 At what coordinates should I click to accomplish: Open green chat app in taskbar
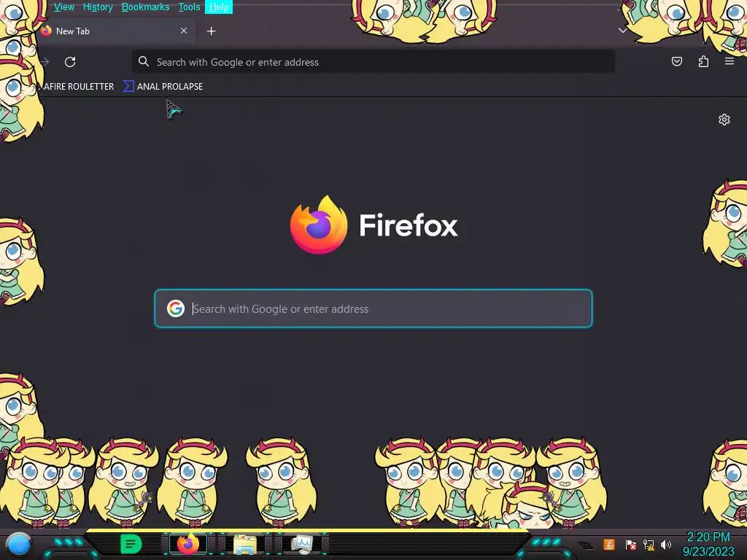coord(131,544)
